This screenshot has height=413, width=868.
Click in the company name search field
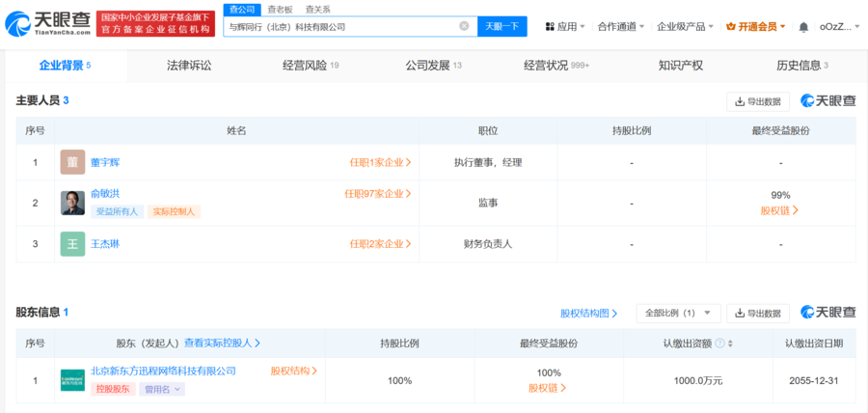click(x=338, y=26)
